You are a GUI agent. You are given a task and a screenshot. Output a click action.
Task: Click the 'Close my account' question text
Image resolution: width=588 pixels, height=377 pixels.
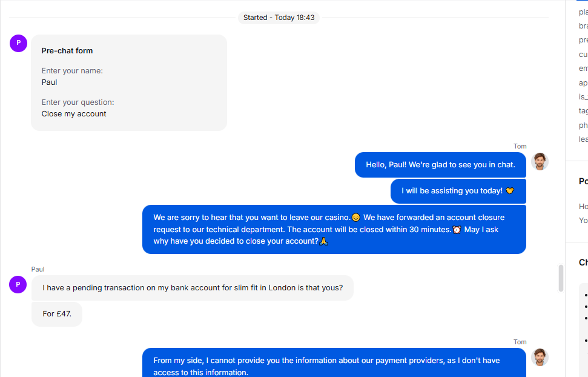pos(74,114)
